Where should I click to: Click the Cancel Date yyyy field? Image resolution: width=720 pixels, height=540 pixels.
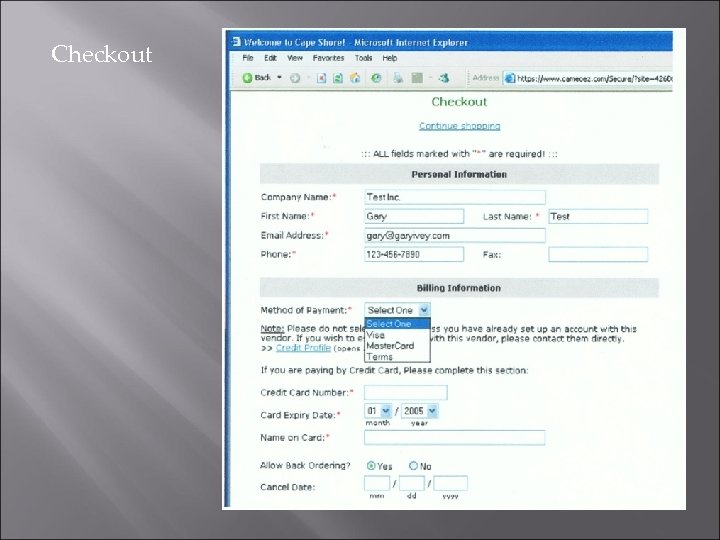[450, 483]
